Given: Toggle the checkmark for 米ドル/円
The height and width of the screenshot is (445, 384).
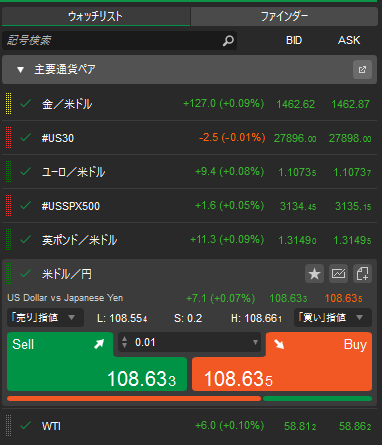Looking at the screenshot, I should [26, 274].
